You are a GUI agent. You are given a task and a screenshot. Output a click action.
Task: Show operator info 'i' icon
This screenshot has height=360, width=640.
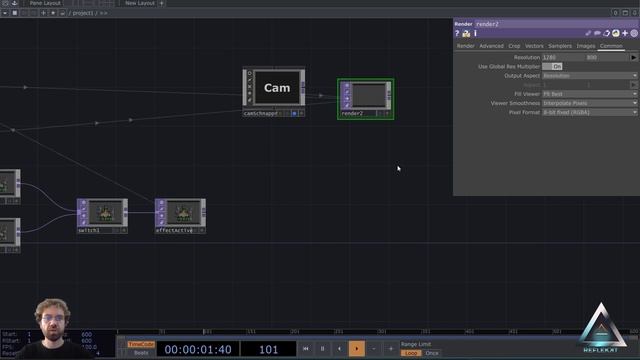point(476,33)
